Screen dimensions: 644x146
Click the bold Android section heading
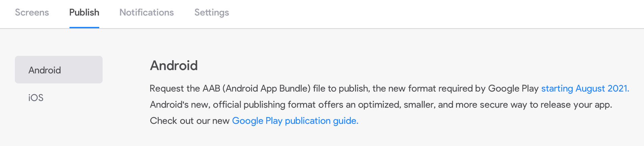pos(174,66)
